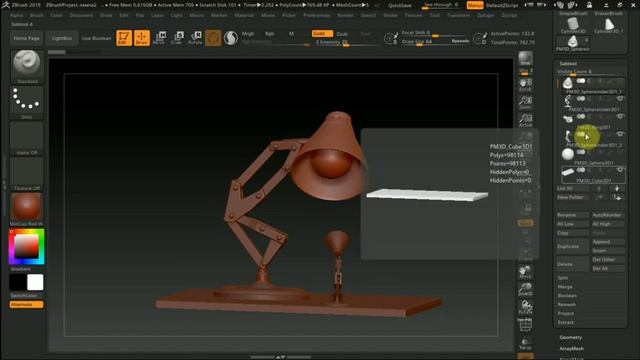The height and width of the screenshot is (360, 640).
Task: Click the Append subtool button
Action: coord(608,242)
